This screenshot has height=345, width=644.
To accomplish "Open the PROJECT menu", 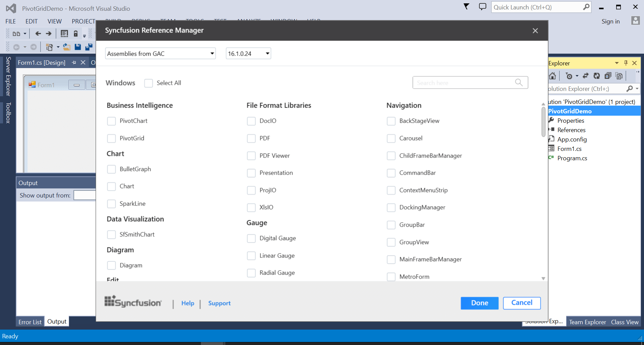I will 84,21.
